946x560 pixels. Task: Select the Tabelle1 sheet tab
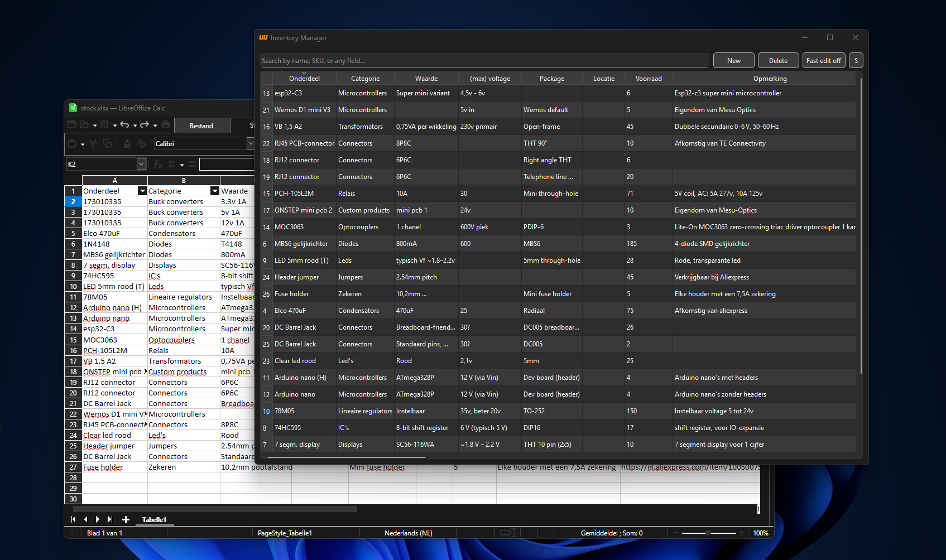tap(154, 519)
